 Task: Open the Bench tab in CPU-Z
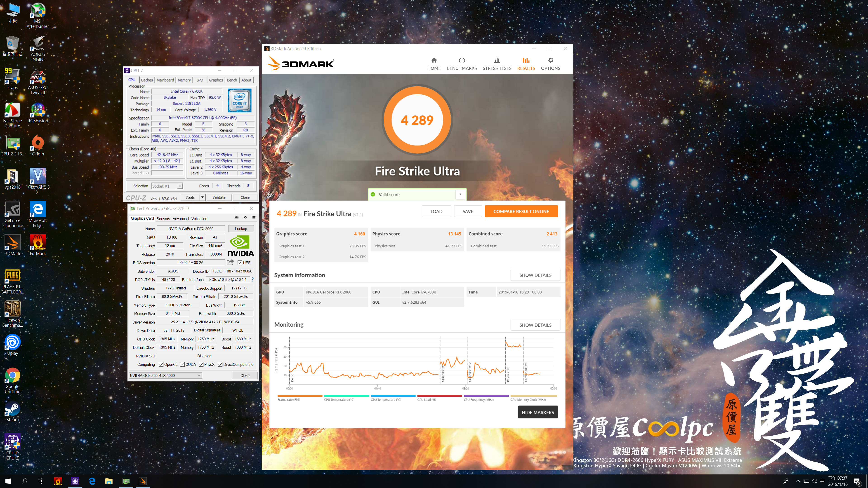point(232,80)
